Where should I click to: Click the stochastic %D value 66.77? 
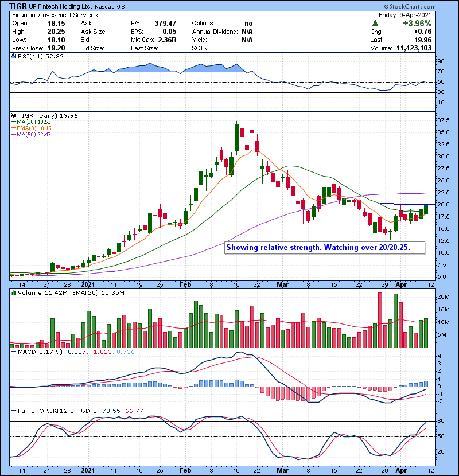(134, 411)
